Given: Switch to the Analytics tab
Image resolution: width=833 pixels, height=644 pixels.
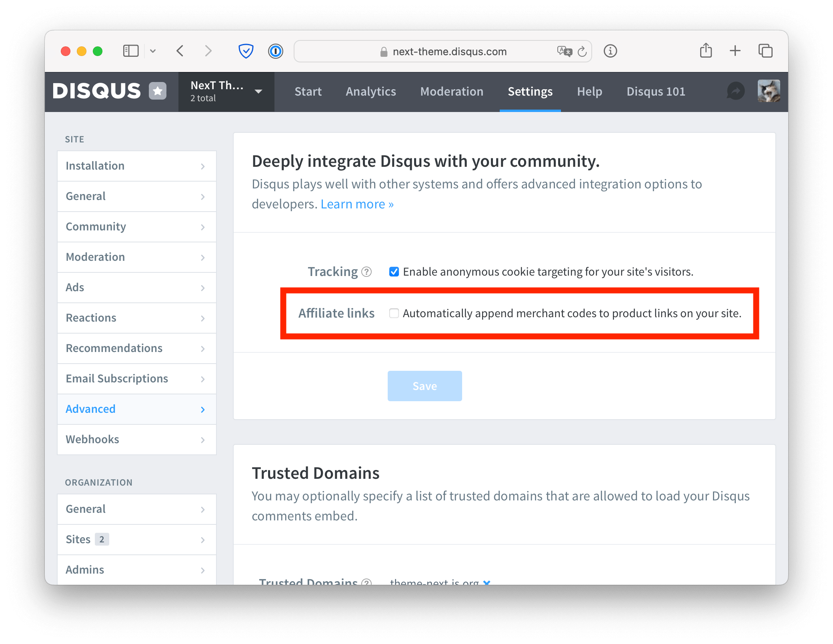Looking at the screenshot, I should [x=370, y=92].
